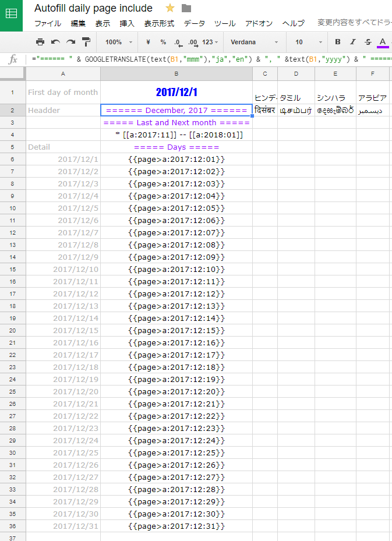Increase decimal places

[193, 43]
